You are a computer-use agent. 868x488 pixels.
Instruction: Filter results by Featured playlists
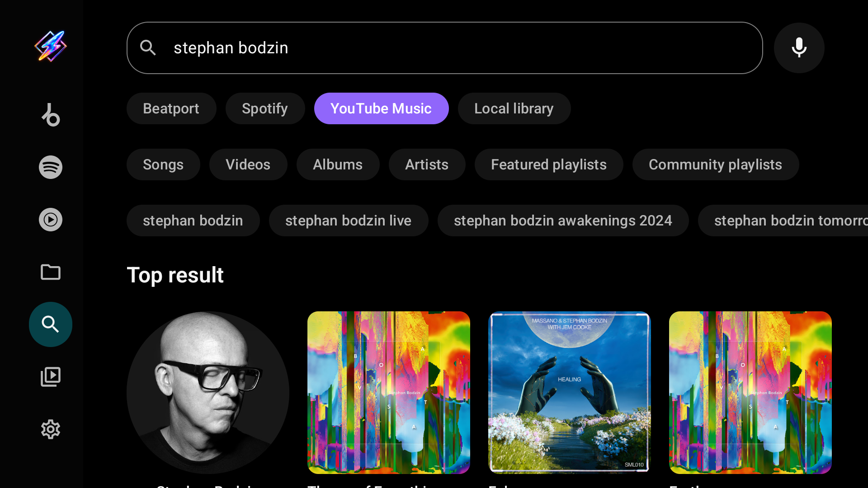[549, 164]
